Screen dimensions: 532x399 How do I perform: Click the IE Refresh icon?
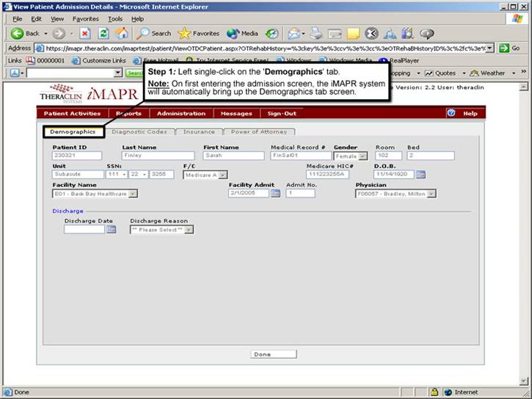tap(103, 33)
